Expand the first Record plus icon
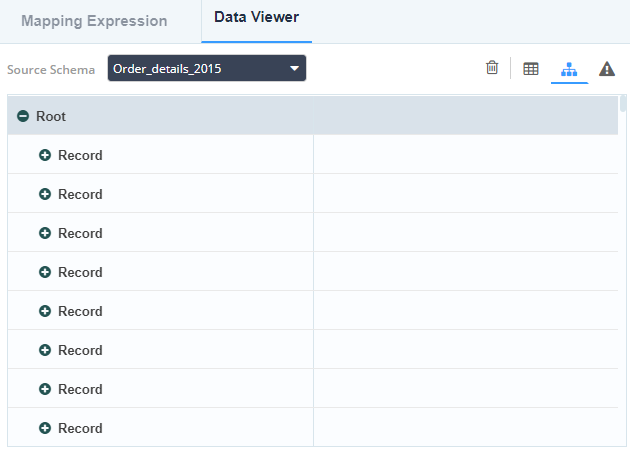Image resolution: width=630 pixels, height=457 pixels. coord(45,155)
